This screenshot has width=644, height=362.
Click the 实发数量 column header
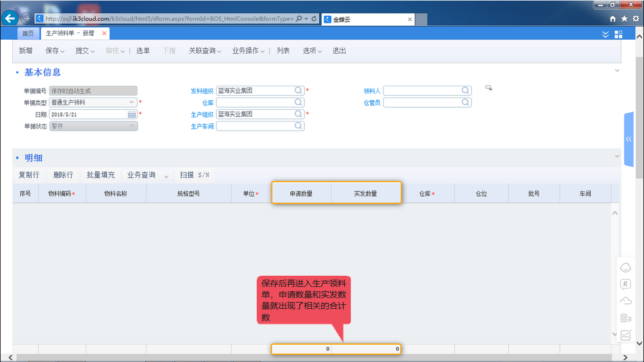pyautogui.click(x=365, y=193)
